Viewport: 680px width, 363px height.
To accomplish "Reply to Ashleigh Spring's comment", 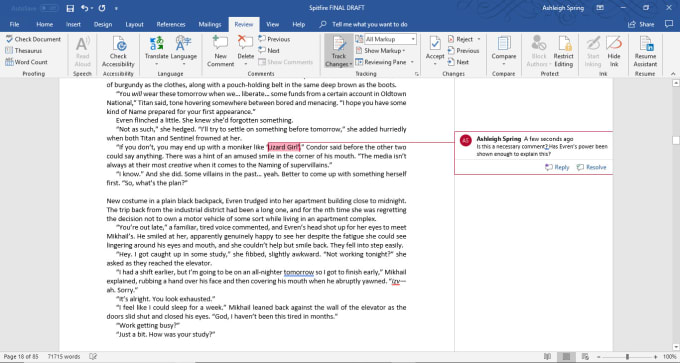I will pos(557,167).
